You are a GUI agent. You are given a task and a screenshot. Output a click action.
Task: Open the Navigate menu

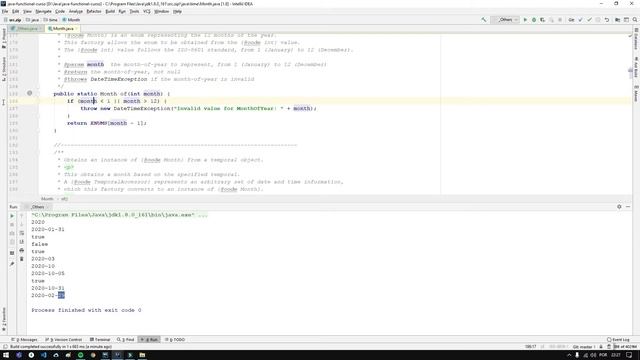point(43,11)
